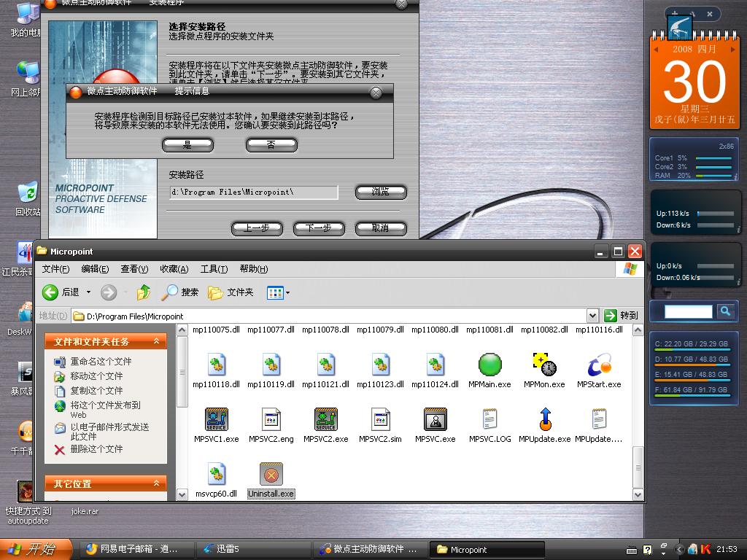Select the MPUpdate.exe file icon
The image size is (747, 560).
[x=545, y=419]
